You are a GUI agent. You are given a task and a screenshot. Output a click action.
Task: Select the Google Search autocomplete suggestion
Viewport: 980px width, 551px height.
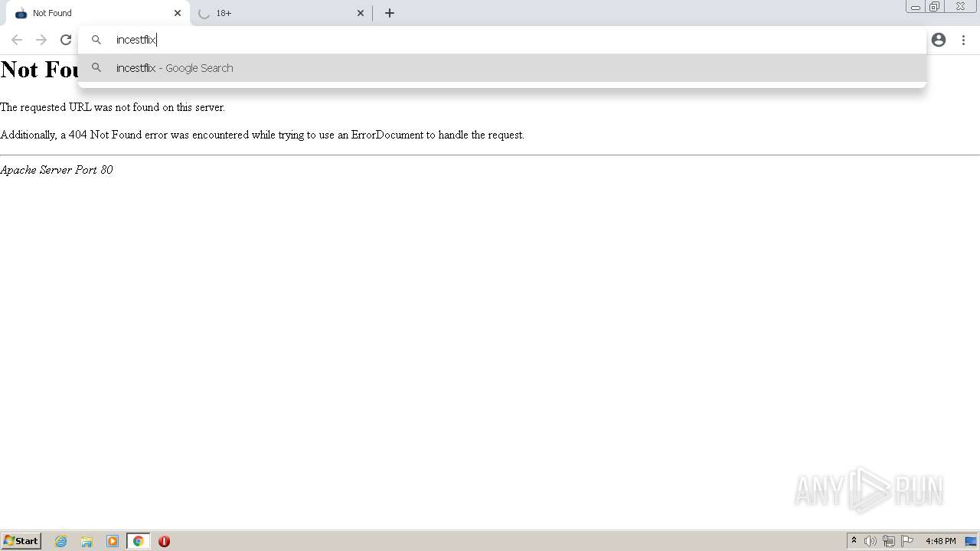(502, 68)
